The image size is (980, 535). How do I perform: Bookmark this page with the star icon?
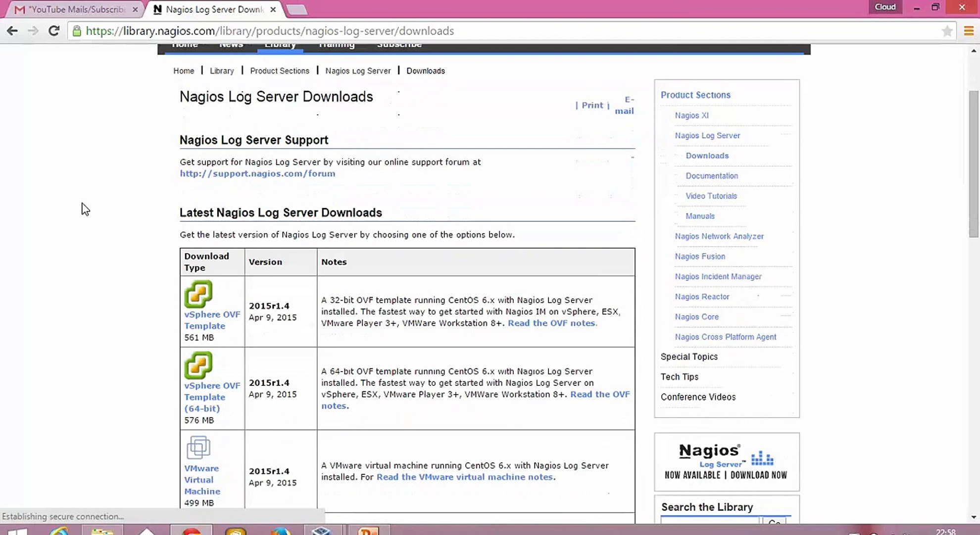947,31
